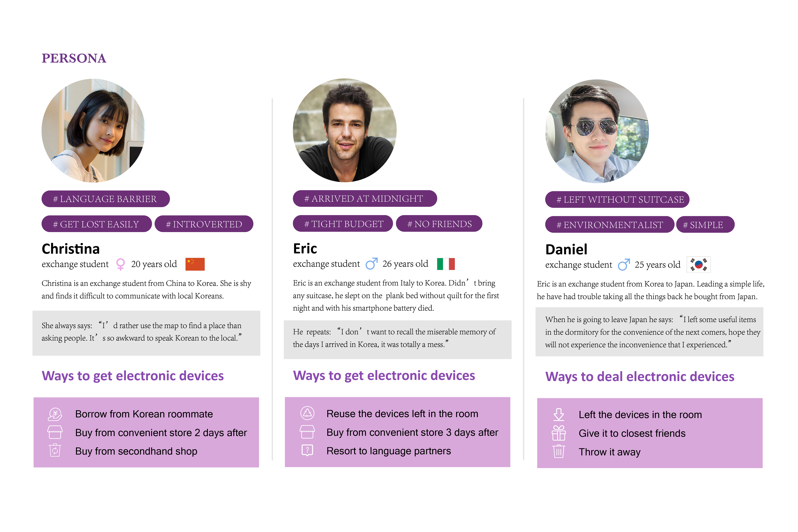Image resolution: width=798 pixels, height=532 pixels.
Task: Click the download arrow icon beside Left the devices
Action: (558, 414)
